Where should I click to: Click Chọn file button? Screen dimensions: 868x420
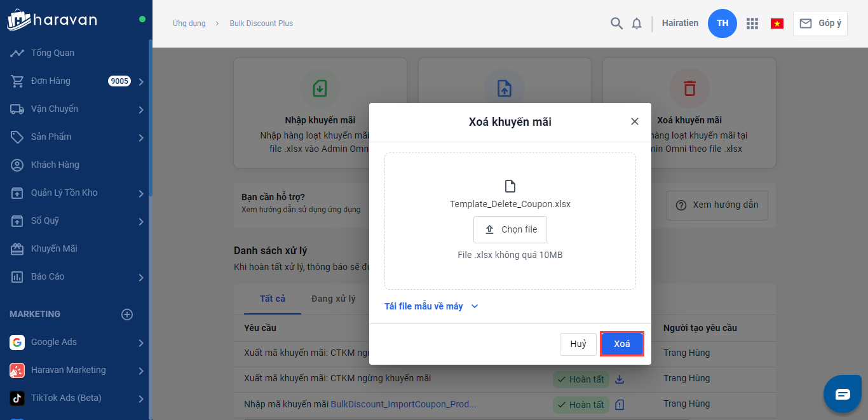(510, 229)
